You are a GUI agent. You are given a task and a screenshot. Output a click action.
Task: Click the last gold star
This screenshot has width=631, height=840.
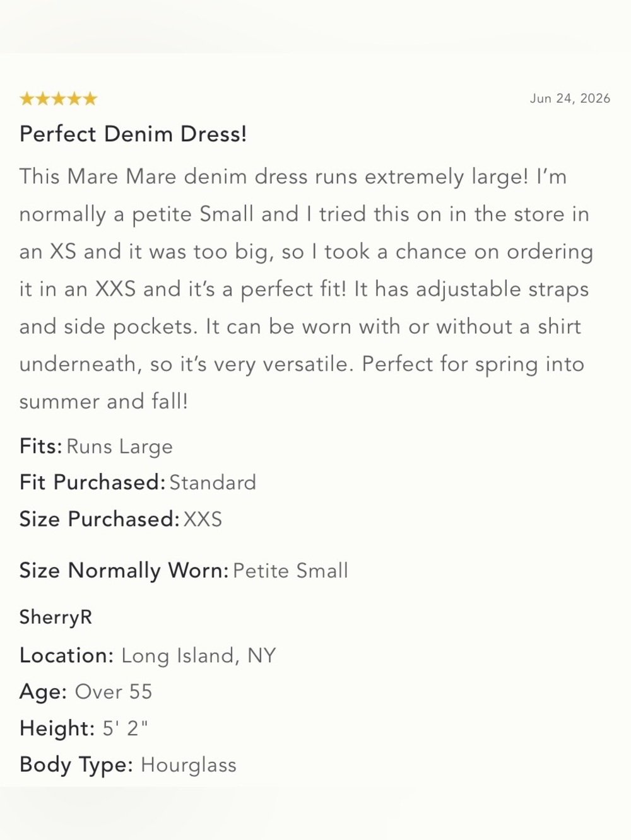pyautogui.click(x=90, y=98)
